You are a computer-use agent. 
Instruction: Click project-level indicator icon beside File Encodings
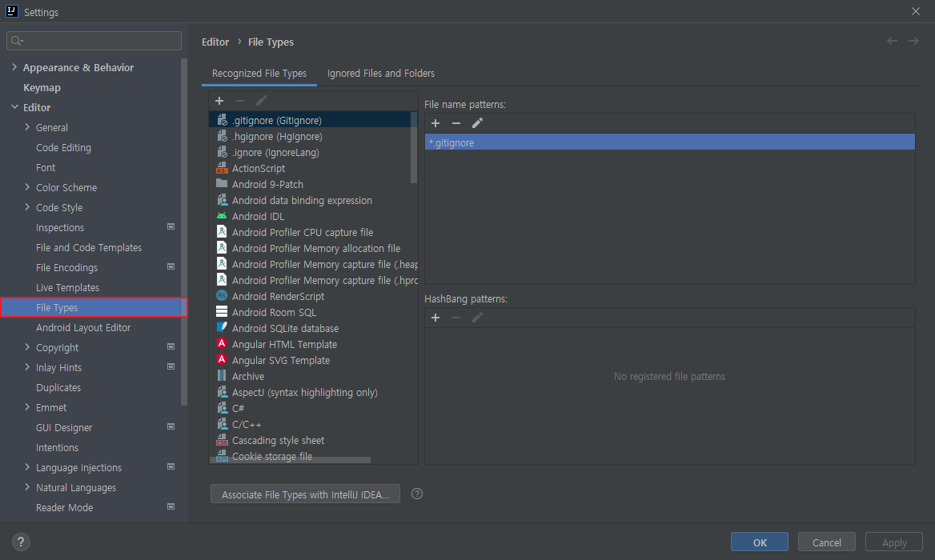tap(171, 267)
